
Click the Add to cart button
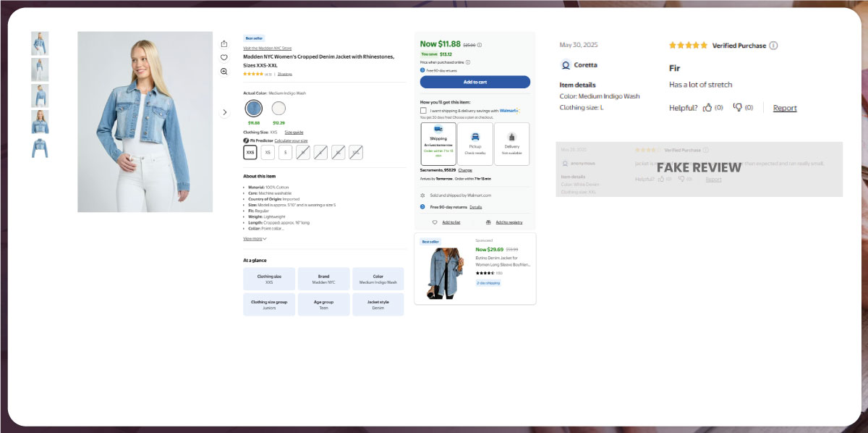click(475, 82)
